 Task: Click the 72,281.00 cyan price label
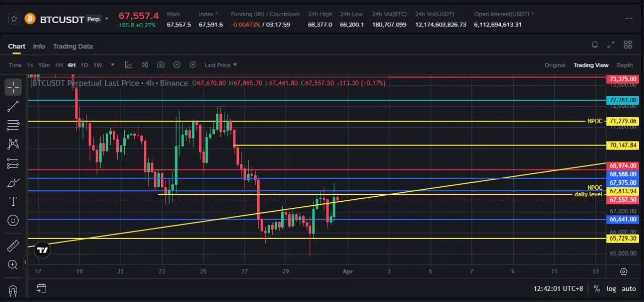coord(623,100)
